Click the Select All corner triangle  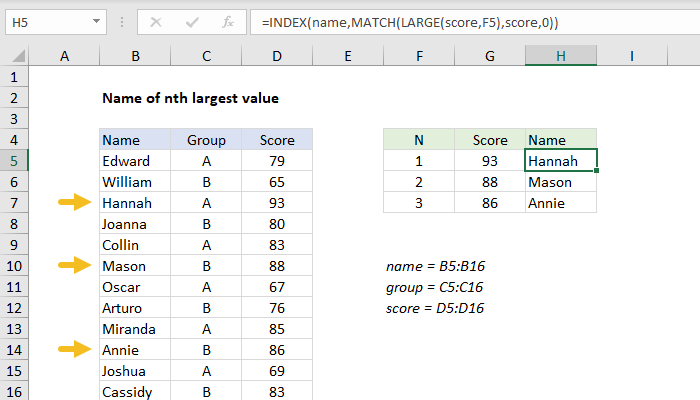[x=14, y=58]
